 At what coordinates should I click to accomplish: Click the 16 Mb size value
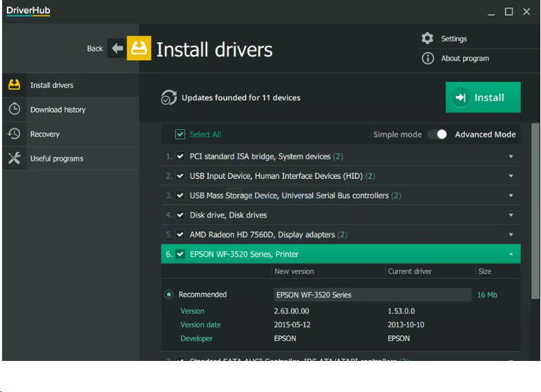[487, 295]
